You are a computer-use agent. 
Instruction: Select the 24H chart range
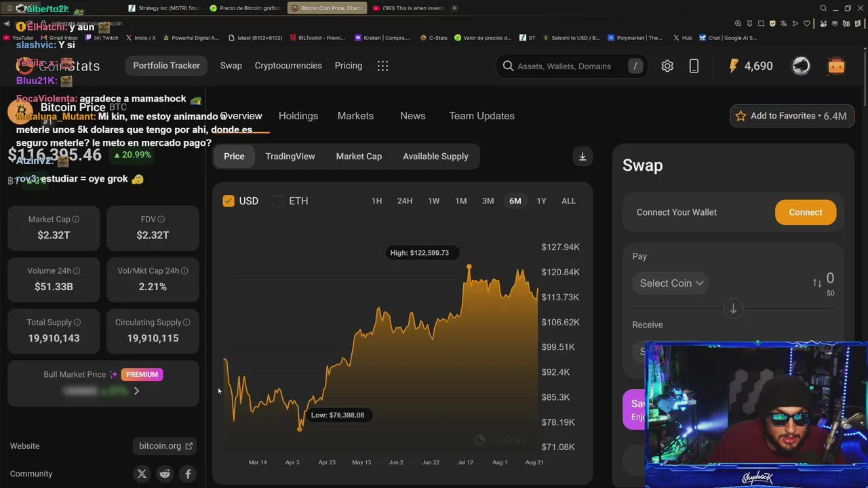[x=405, y=201]
